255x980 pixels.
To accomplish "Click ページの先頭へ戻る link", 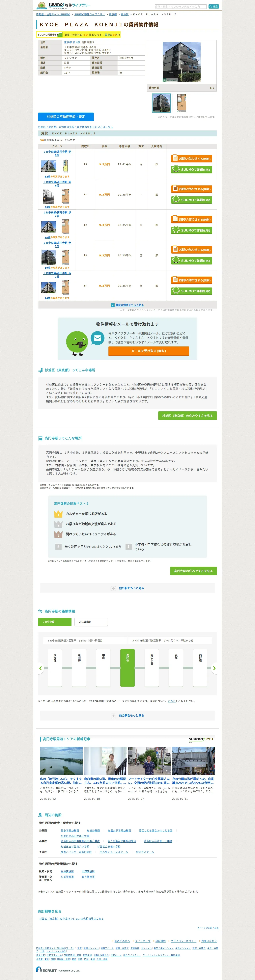I will (208, 928).
